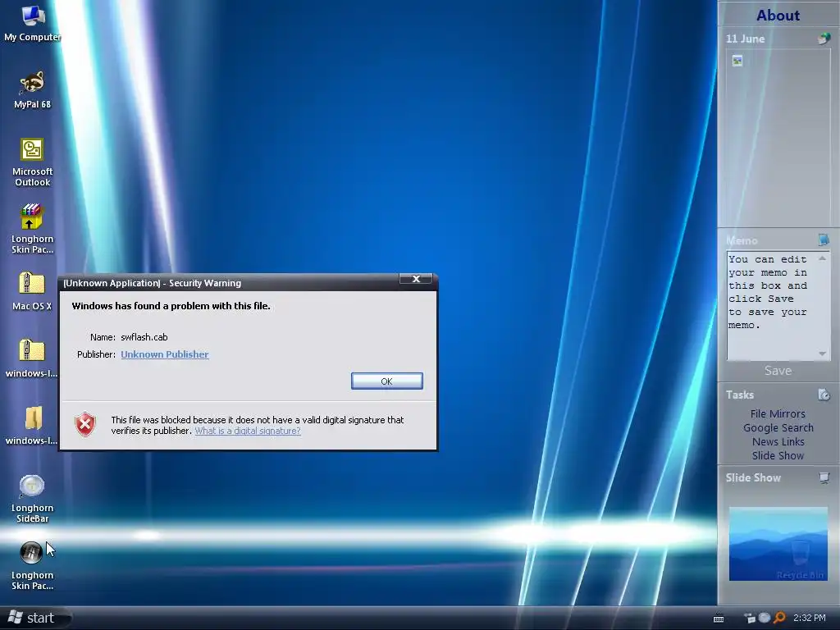The image size is (840, 630).
Task: Click OK in the Security Warning dialog
Action: [387, 381]
